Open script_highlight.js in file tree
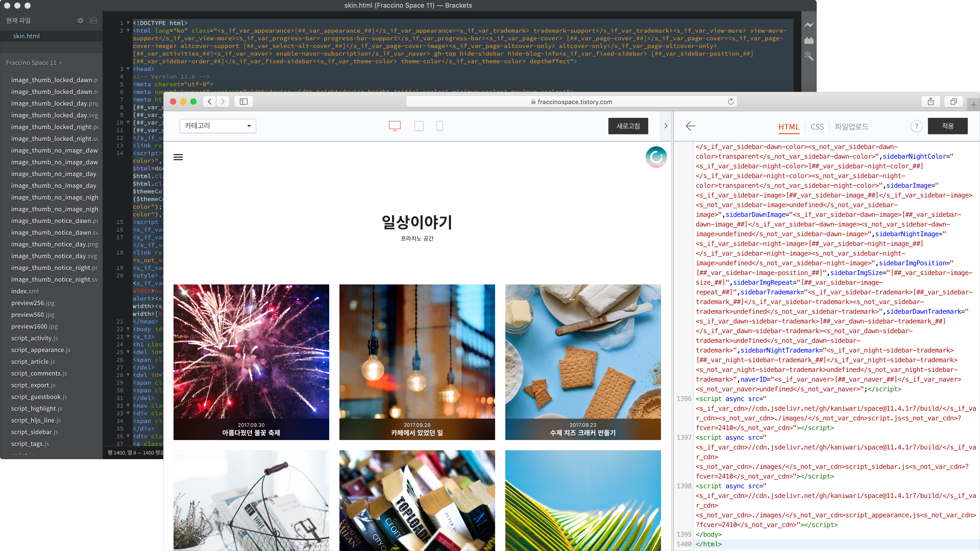The width and height of the screenshot is (980, 551). (x=36, y=409)
